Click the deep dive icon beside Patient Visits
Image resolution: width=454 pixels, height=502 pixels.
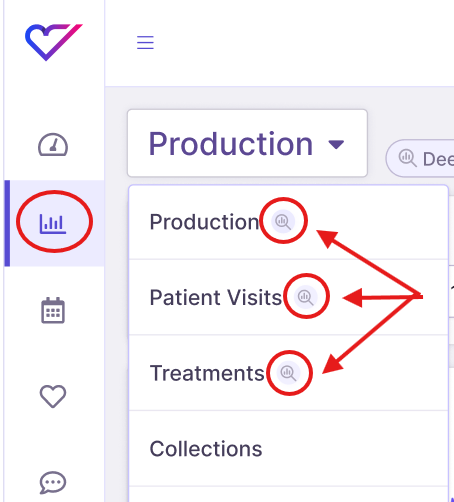click(305, 297)
